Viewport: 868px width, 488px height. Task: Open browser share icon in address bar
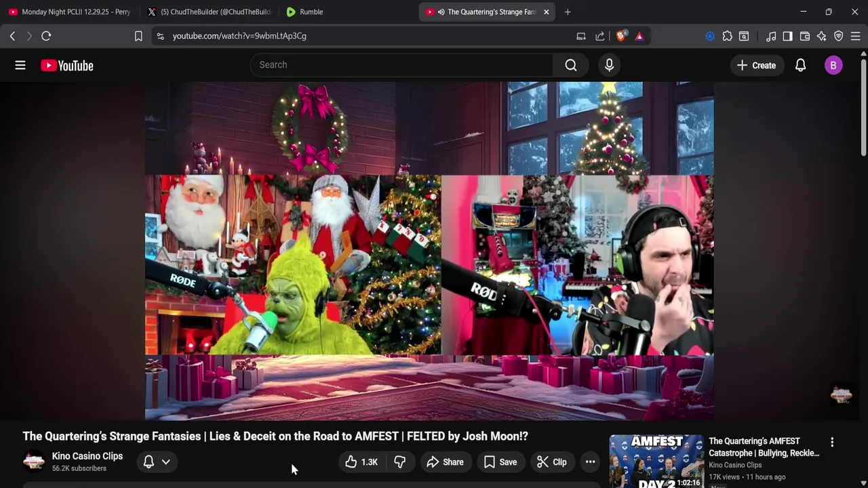[600, 36]
